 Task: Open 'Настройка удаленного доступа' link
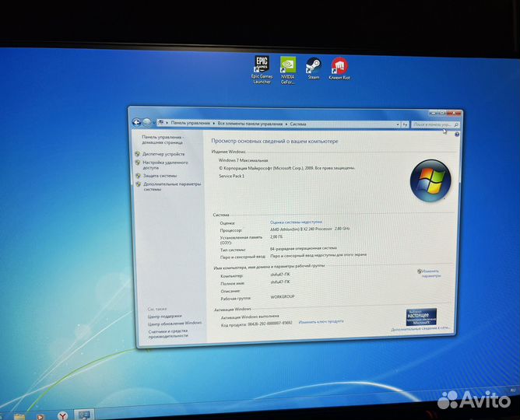165,165
